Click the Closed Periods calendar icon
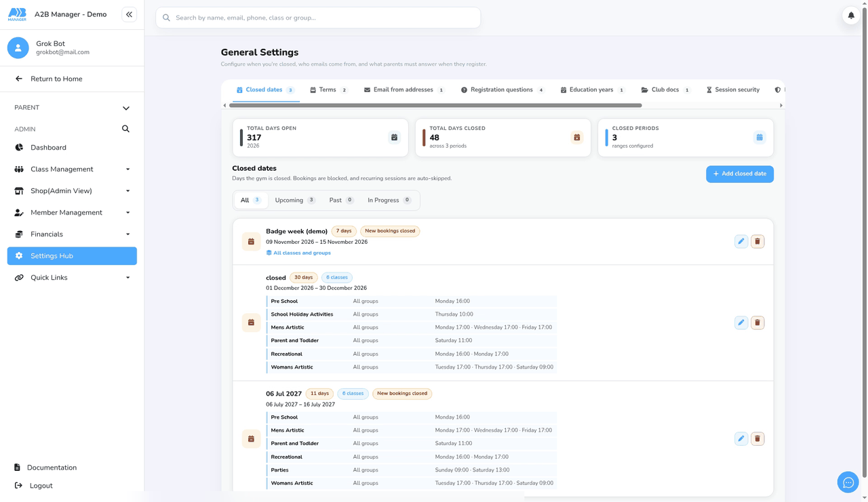 [x=759, y=138]
